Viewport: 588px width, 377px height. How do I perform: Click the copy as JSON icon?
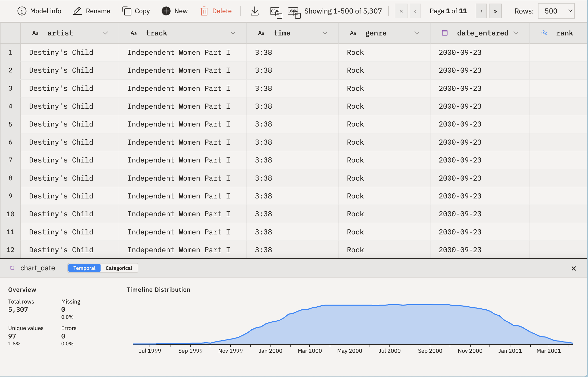click(x=294, y=12)
